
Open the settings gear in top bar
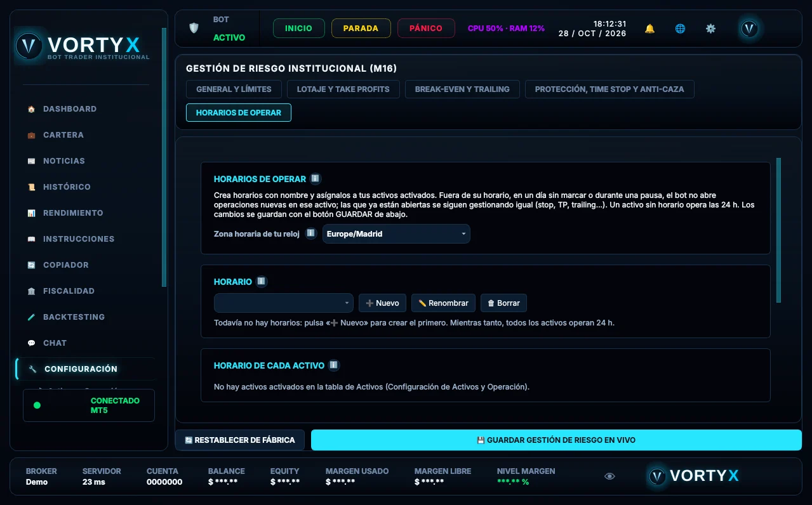click(710, 29)
